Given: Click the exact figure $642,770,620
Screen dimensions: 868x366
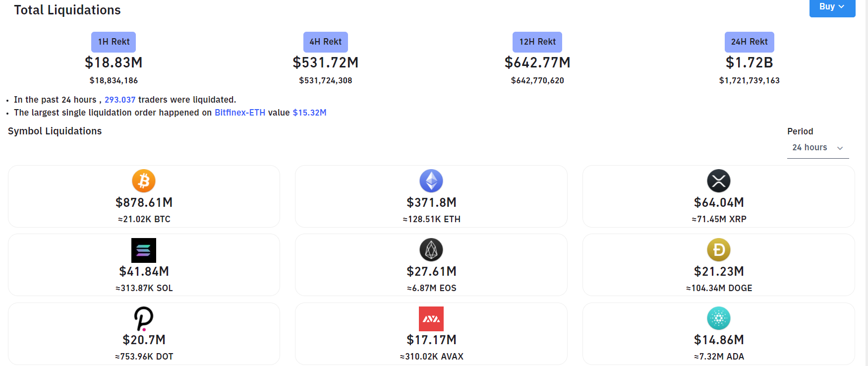Looking at the screenshot, I should (x=537, y=80).
